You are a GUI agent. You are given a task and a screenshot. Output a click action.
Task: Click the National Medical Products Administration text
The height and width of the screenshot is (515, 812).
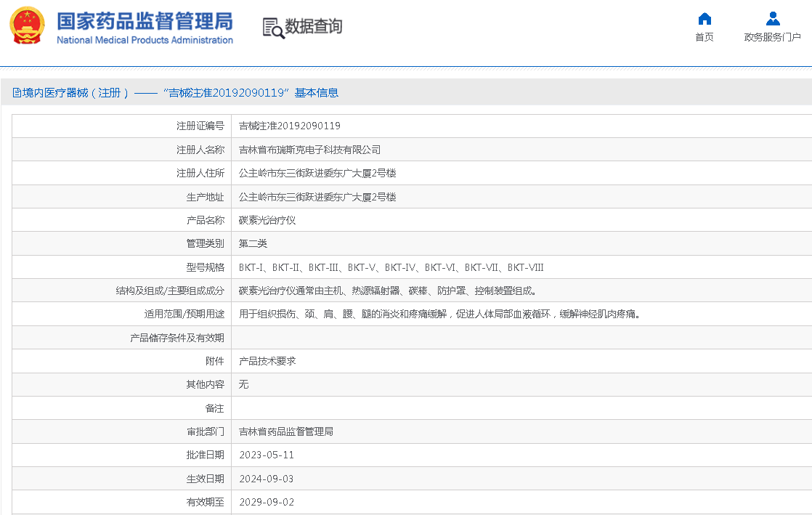145,40
